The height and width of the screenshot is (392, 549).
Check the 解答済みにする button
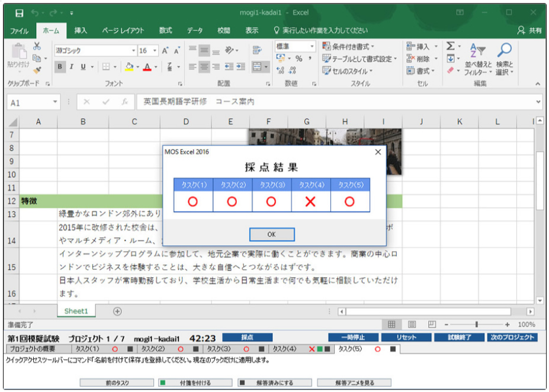point(275,383)
